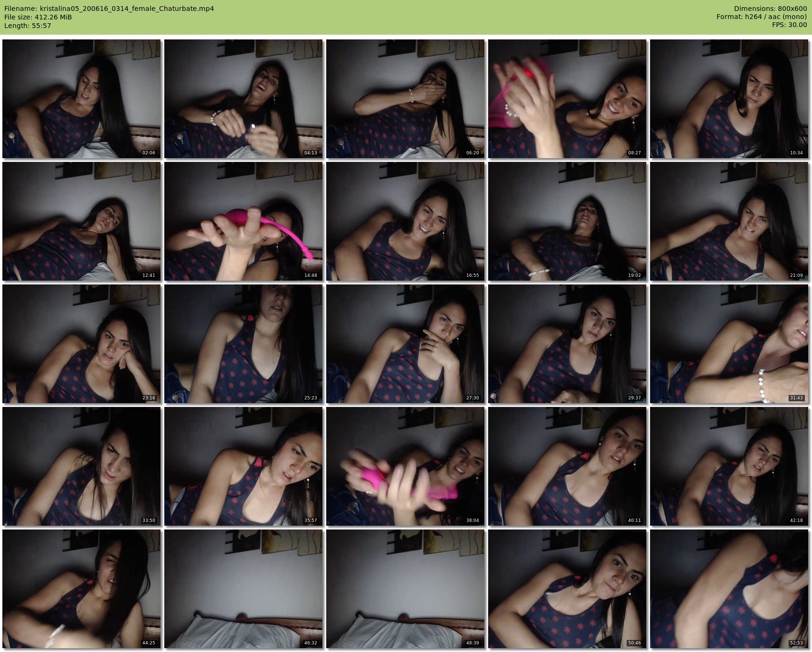Click the thumbnail timestamped 10:34
Image resolution: width=812 pixels, height=652 pixels.
729,99
